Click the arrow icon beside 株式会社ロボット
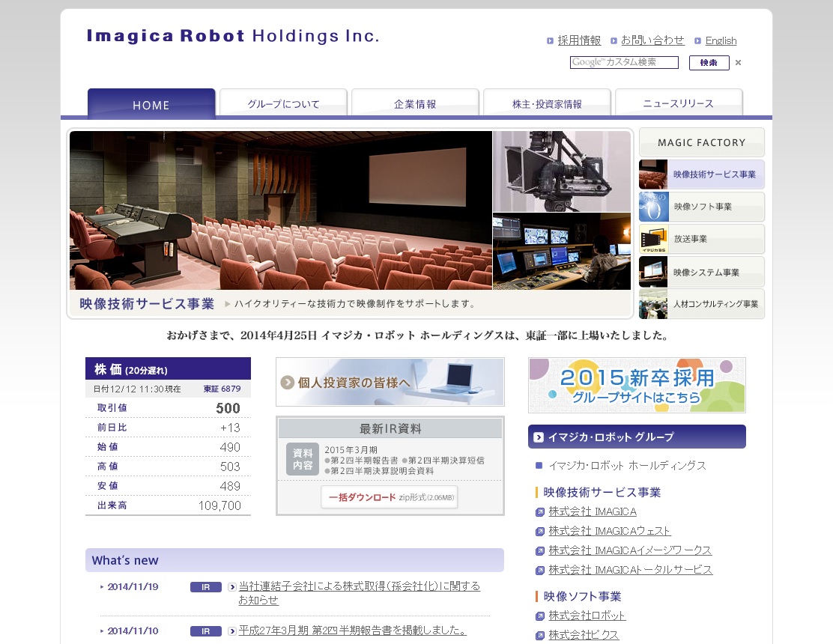This screenshot has width=833, height=644. pos(540,616)
